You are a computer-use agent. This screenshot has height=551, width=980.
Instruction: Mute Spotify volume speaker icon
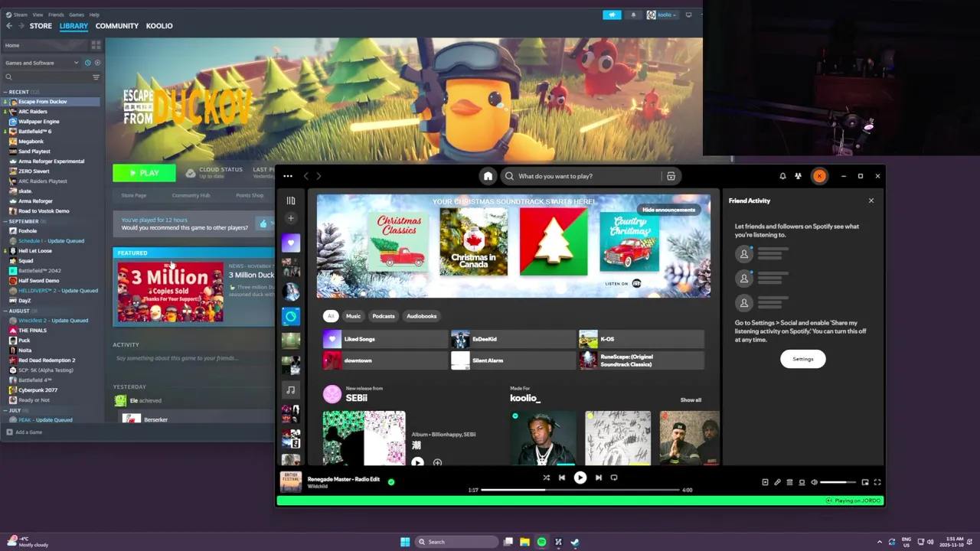(814, 482)
